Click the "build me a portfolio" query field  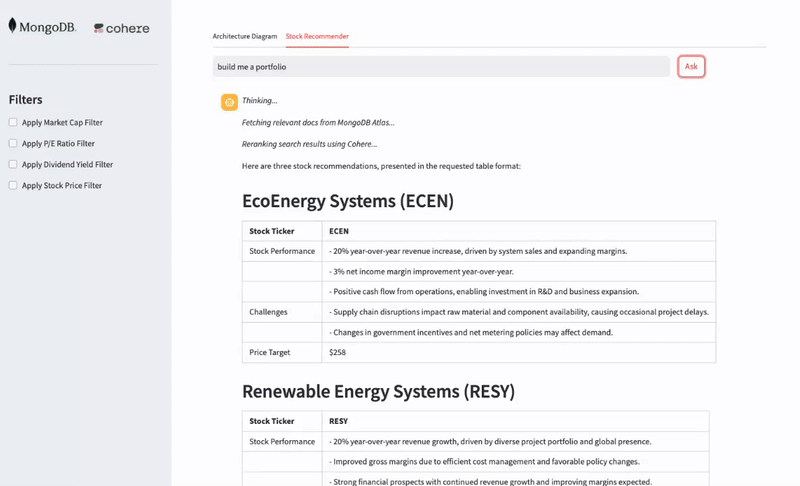pos(440,67)
